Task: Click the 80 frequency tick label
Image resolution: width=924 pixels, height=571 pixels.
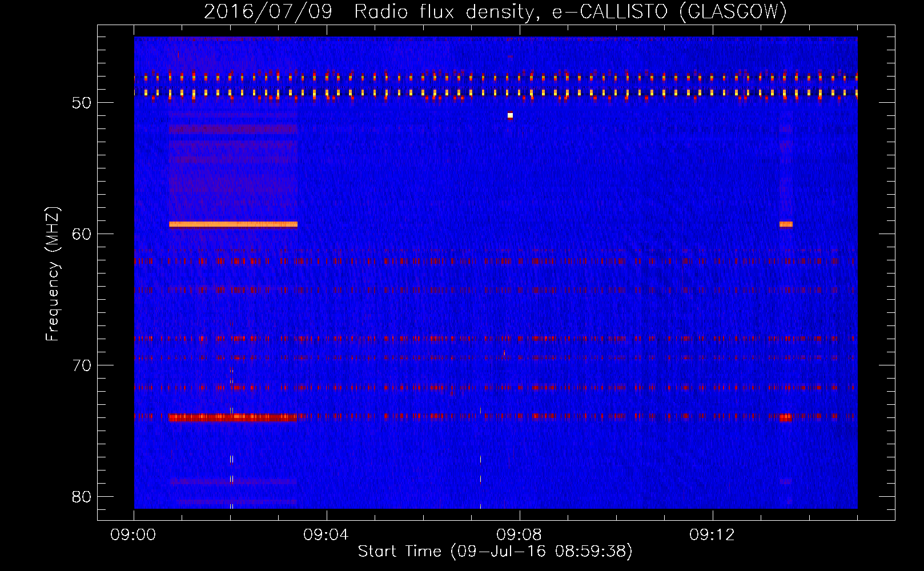Action: 82,497
